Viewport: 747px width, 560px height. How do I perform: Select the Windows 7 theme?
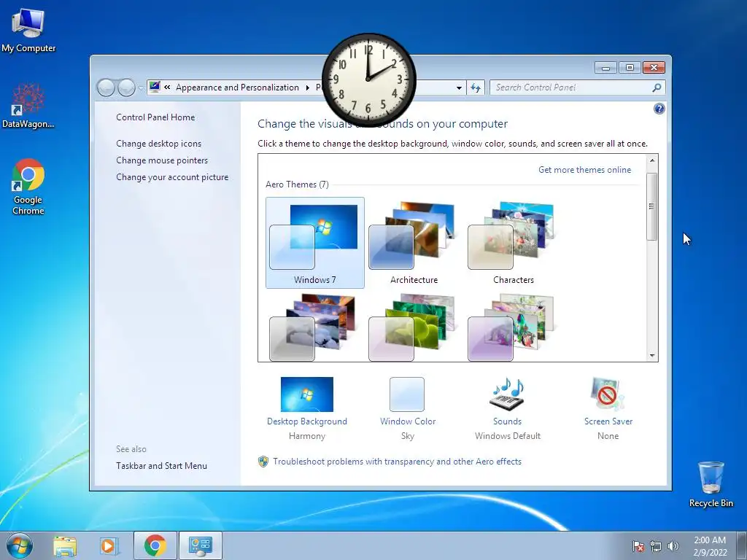[x=315, y=243]
